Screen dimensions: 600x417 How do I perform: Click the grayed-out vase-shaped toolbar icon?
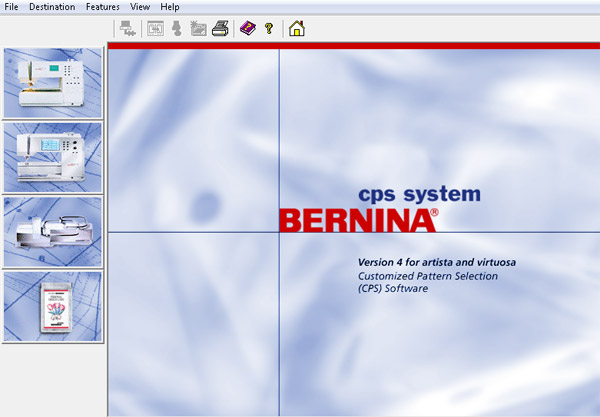click(x=177, y=29)
